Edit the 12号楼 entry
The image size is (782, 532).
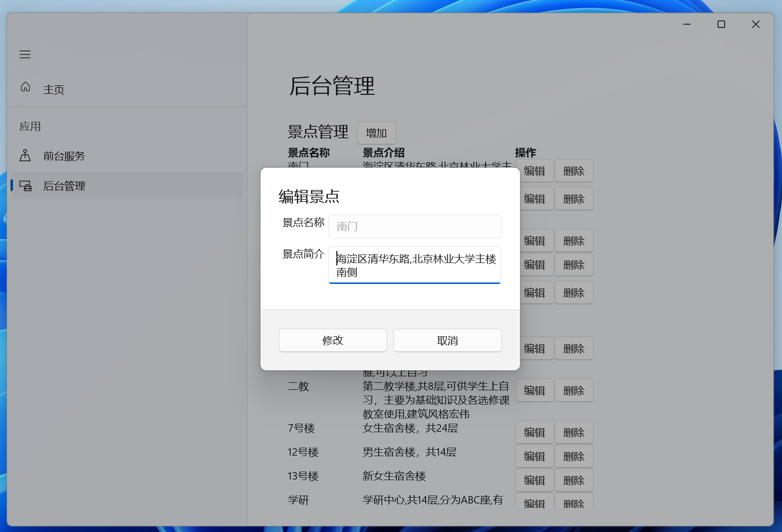tap(534, 456)
